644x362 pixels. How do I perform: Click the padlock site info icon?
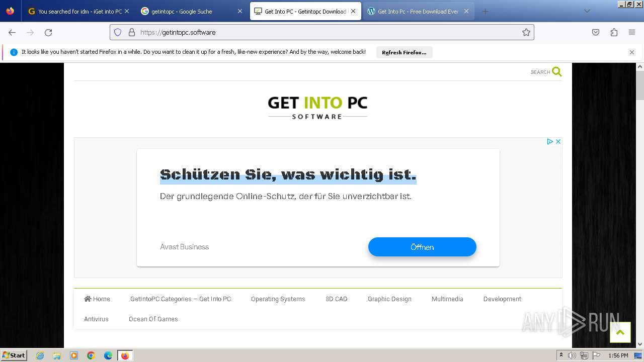coord(132,32)
